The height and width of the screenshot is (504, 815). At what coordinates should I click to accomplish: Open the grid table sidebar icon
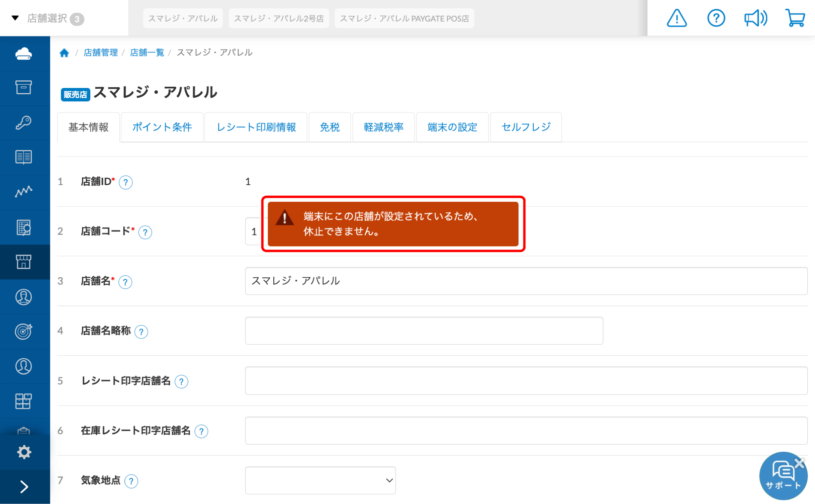24,401
